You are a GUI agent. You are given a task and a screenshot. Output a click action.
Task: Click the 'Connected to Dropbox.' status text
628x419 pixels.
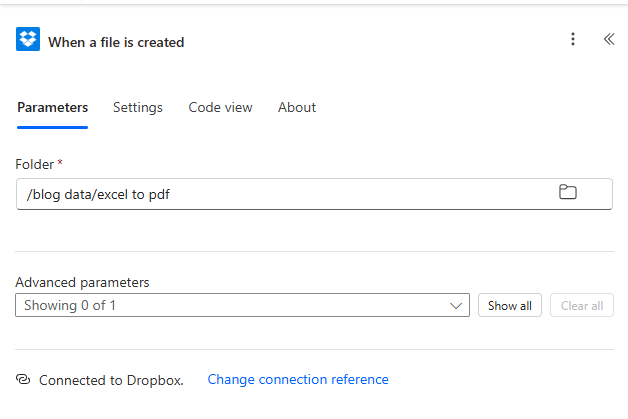pyautogui.click(x=111, y=380)
